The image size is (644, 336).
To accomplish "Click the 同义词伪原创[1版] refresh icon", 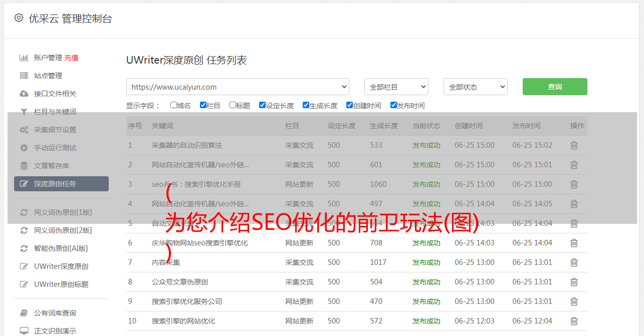I will [x=24, y=212].
